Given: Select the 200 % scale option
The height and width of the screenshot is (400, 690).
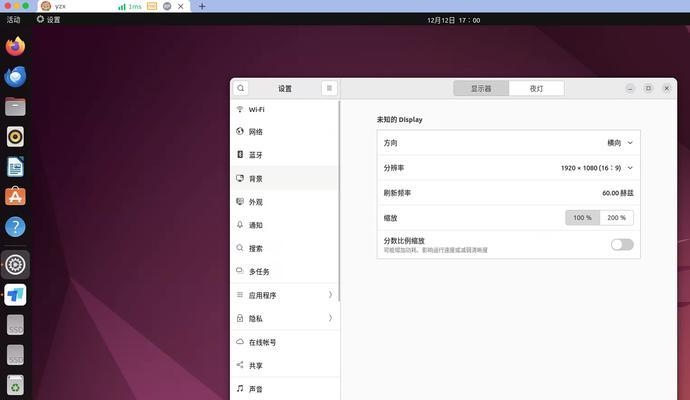Looking at the screenshot, I should [617, 218].
